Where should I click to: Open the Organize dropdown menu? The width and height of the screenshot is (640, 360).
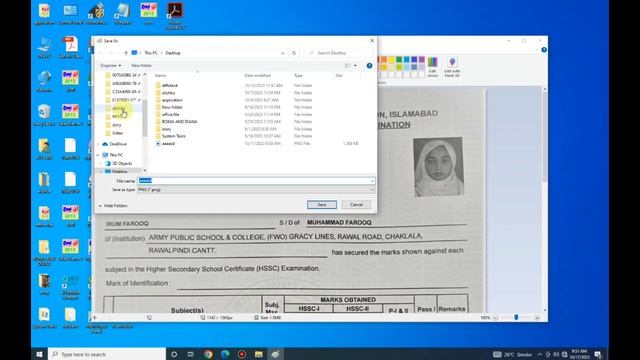pos(111,66)
